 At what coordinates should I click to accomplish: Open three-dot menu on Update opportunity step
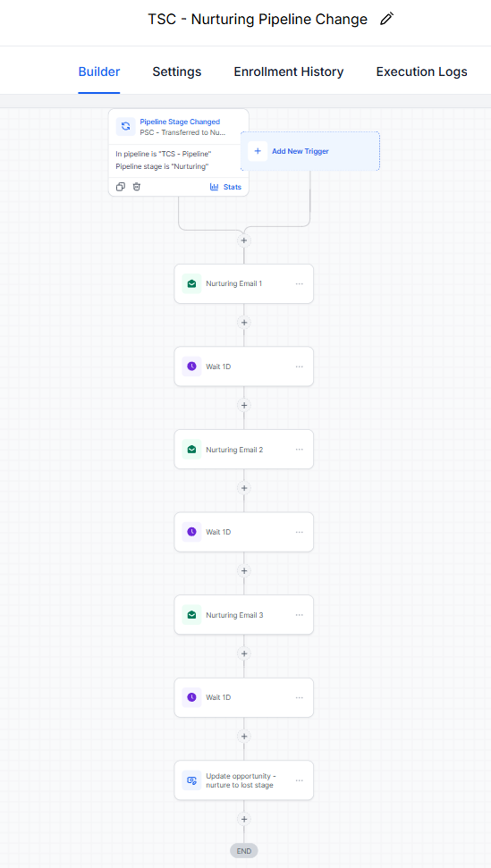pyautogui.click(x=300, y=780)
